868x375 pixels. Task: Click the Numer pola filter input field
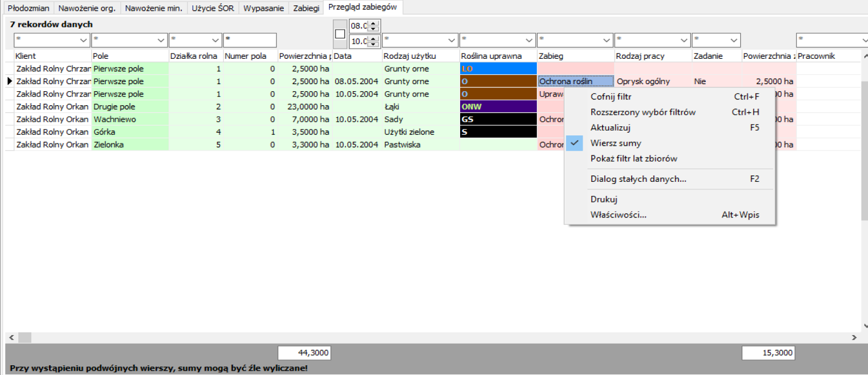point(250,40)
